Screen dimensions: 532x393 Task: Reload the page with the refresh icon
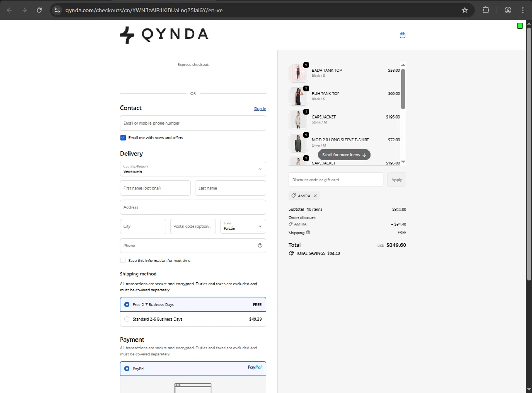(x=39, y=10)
